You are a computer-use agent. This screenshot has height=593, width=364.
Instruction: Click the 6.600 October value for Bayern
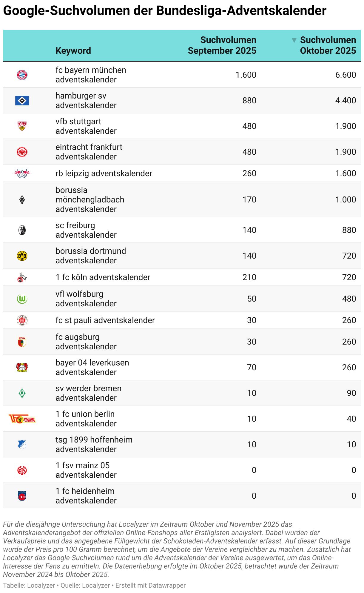pos(346,75)
